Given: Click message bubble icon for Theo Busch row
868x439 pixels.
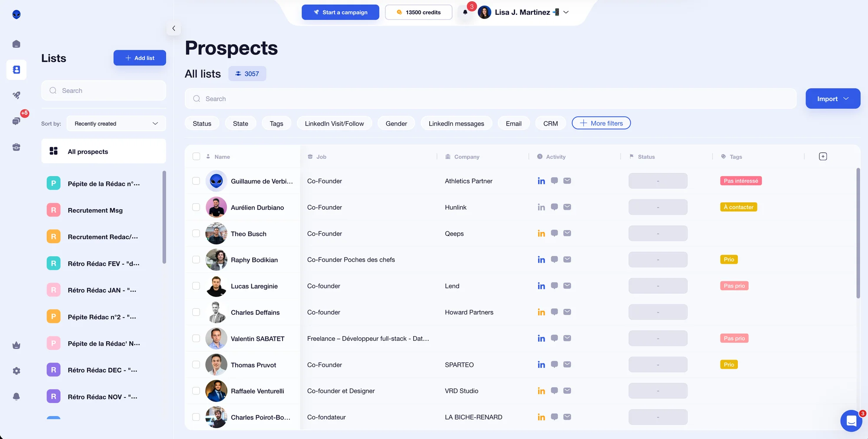Looking at the screenshot, I should (554, 233).
